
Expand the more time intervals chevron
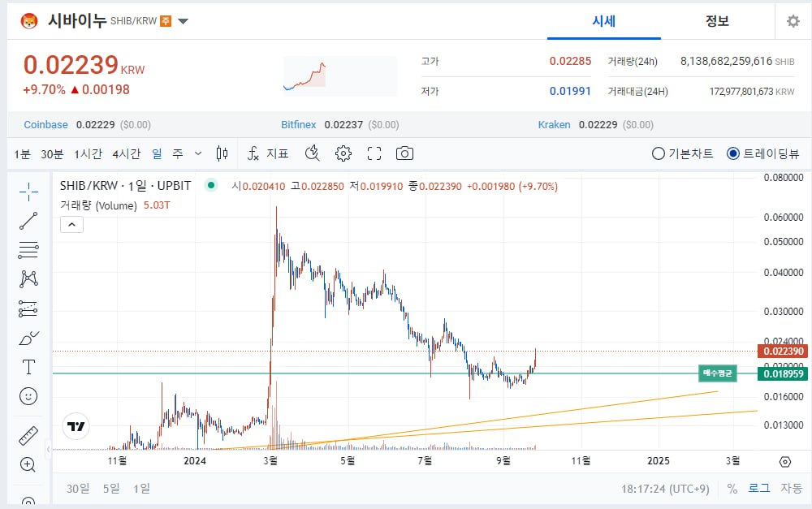198,153
